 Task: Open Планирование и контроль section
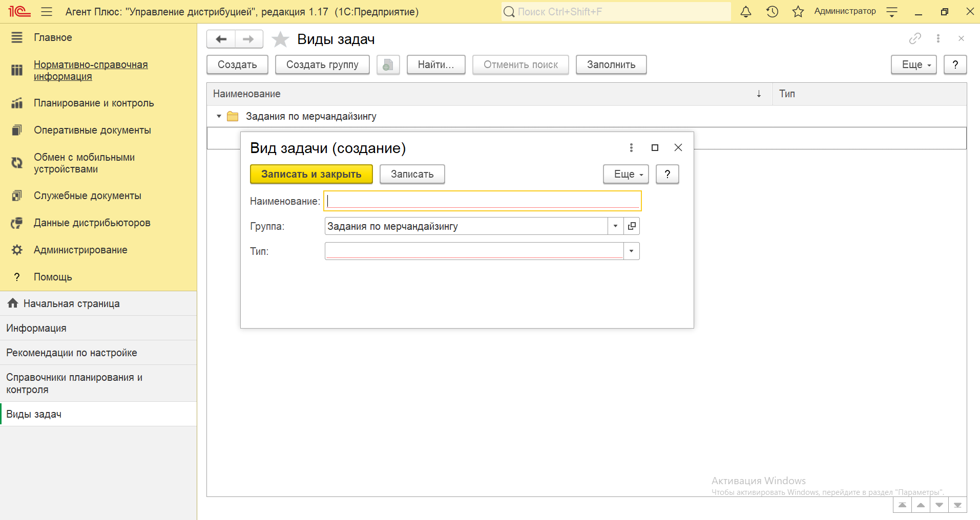click(94, 103)
